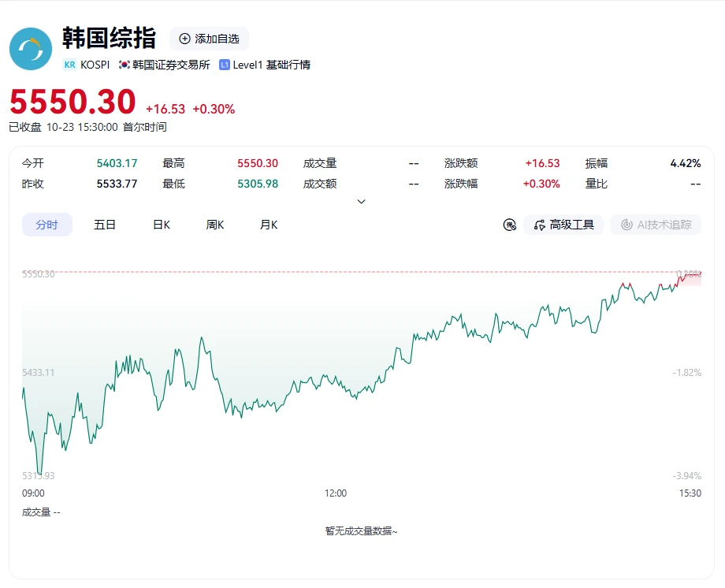Click the KOSPI ticker text

click(95, 65)
